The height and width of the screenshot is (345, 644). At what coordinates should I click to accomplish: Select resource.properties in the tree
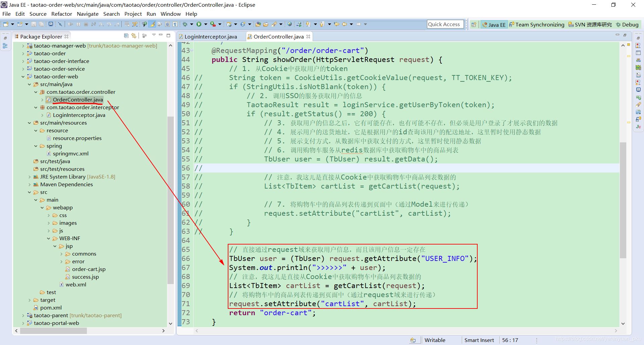pyautogui.click(x=77, y=138)
